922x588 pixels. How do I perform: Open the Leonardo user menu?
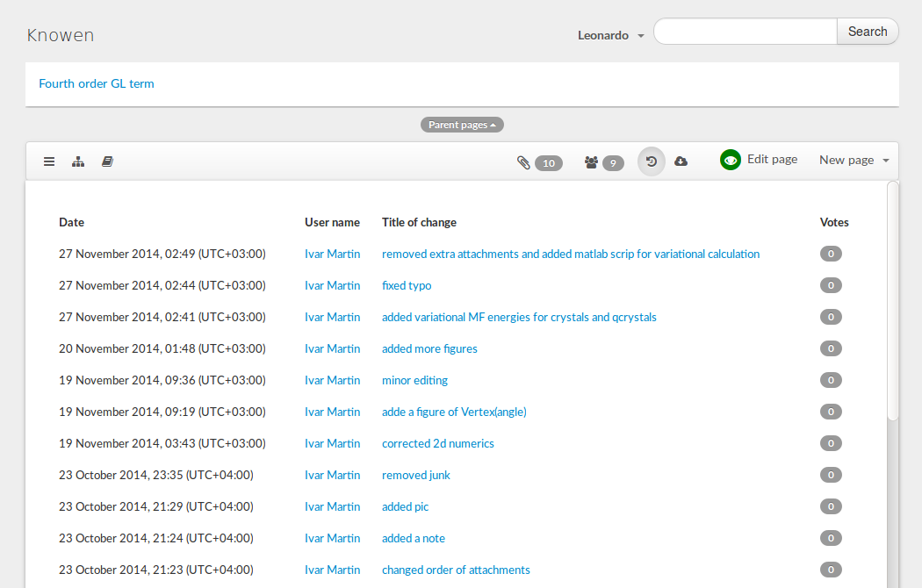pos(610,35)
